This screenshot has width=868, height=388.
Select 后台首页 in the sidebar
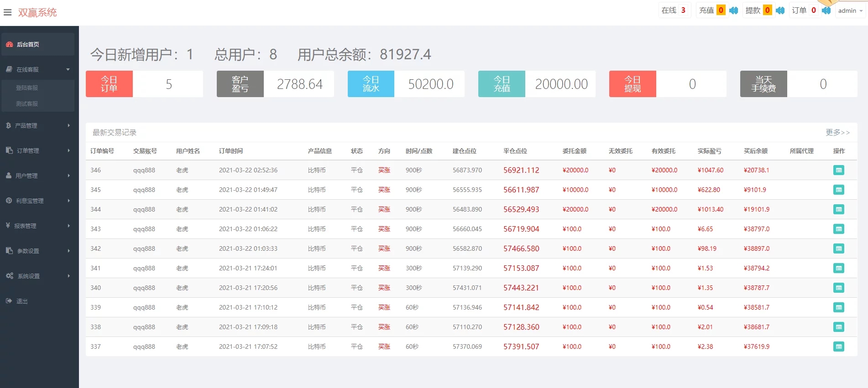(x=28, y=44)
